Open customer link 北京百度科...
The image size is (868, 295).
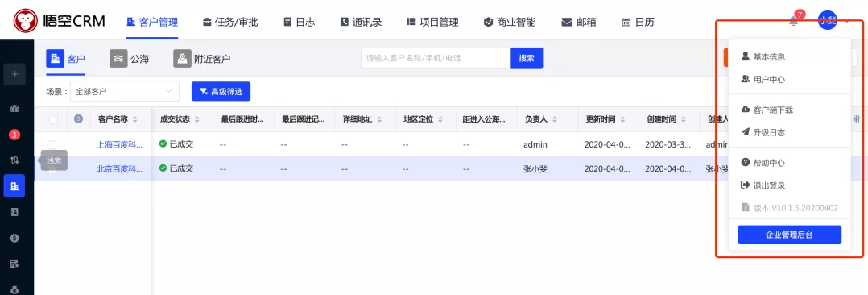click(x=119, y=168)
